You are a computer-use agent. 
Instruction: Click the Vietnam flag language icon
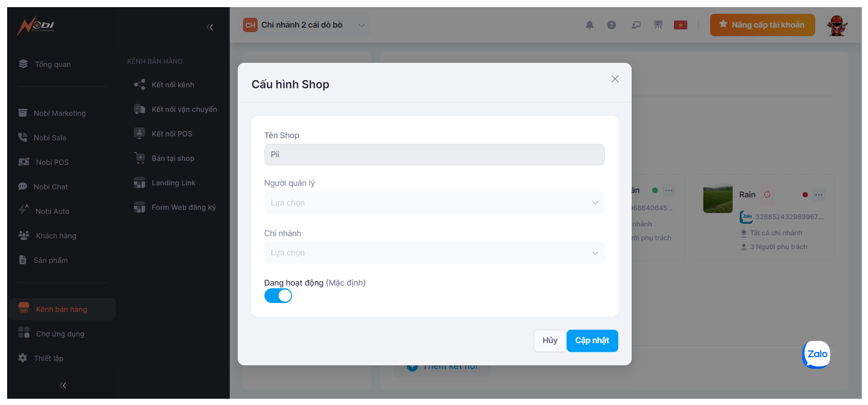click(680, 25)
